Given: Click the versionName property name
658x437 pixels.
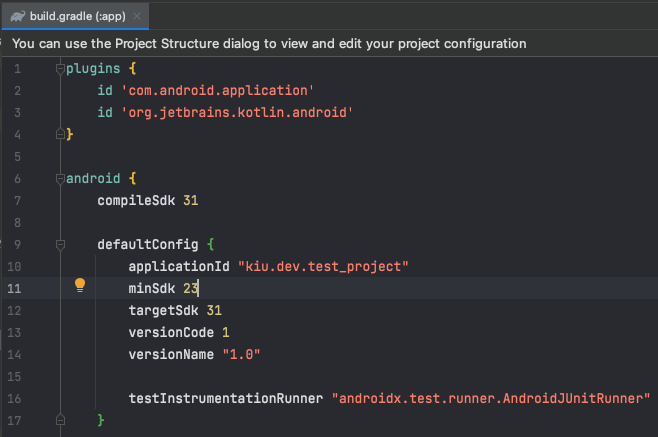Looking at the screenshot, I should (x=171, y=355).
